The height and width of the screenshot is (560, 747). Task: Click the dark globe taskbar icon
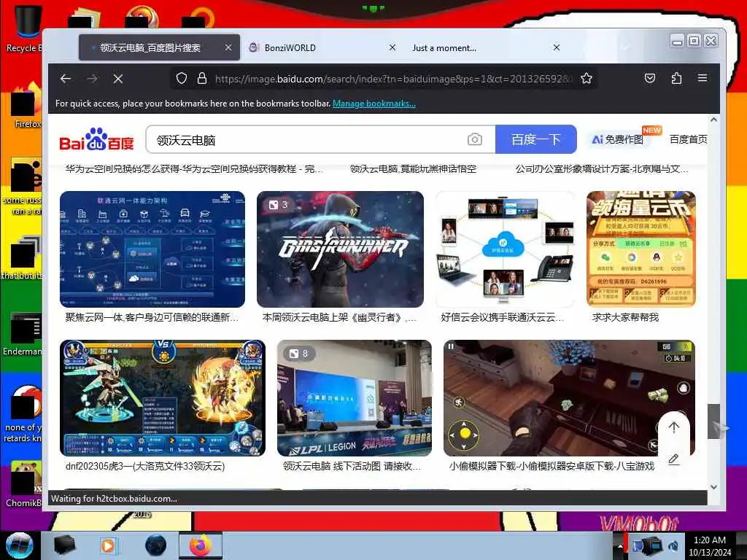click(x=156, y=545)
